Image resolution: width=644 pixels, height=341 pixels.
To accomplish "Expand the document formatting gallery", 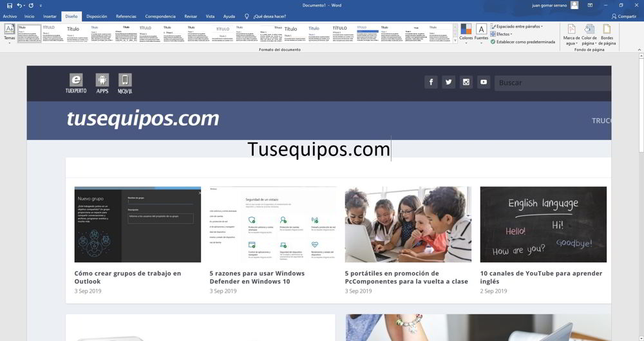I will pos(455,41).
